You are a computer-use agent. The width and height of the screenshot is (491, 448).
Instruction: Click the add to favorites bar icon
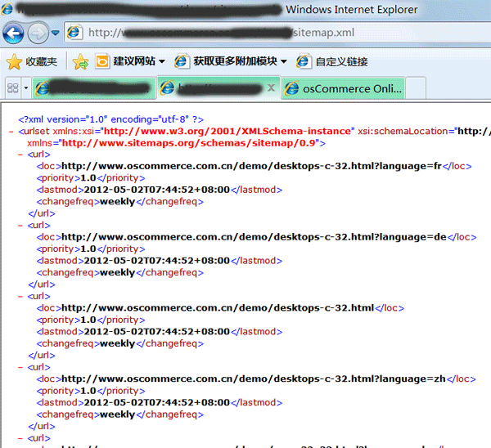pos(80,61)
